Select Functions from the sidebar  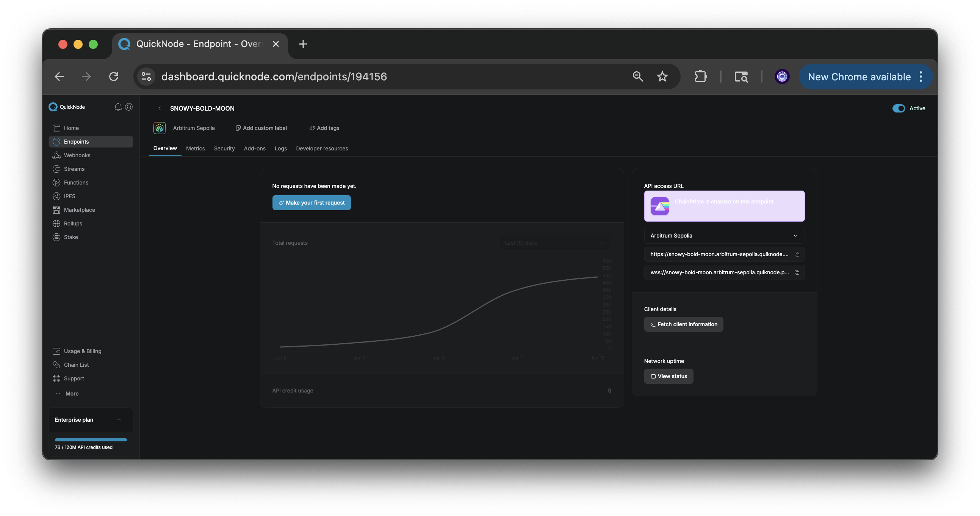[75, 183]
